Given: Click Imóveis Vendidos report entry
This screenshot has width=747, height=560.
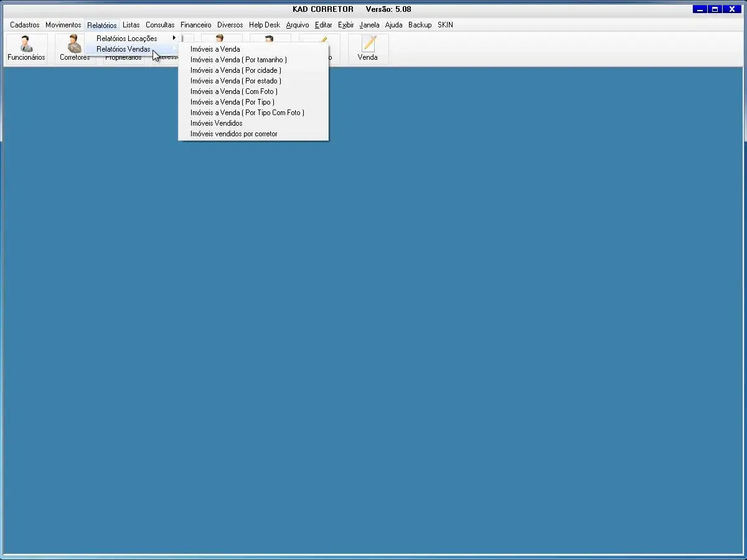Looking at the screenshot, I should (x=216, y=123).
